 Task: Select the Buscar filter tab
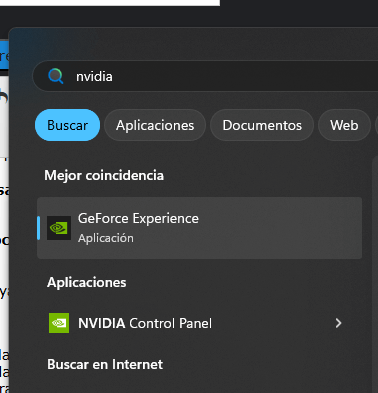(67, 125)
